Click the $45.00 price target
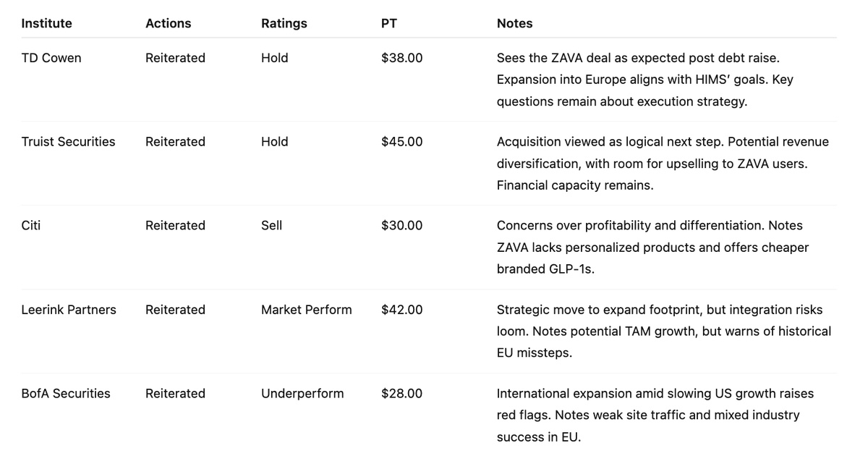Viewport: 868px width, 464px height. tap(402, 142)
